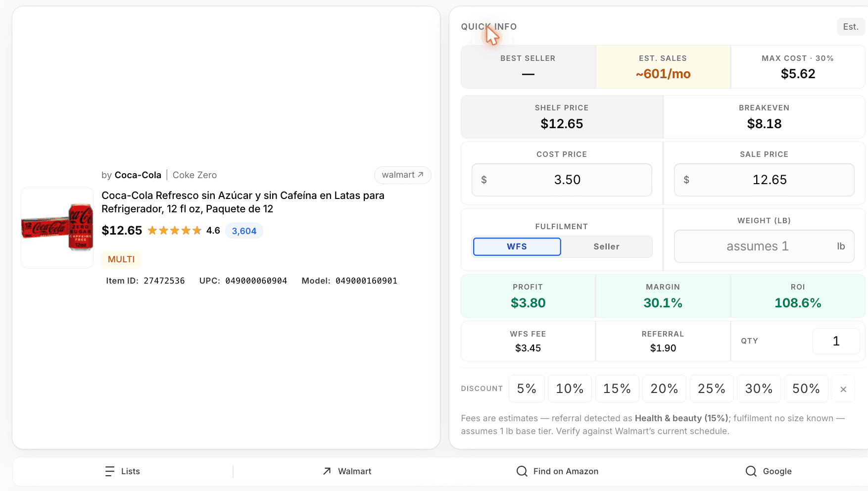Click the Find on Amazon search icon

[x=522, y=471]
